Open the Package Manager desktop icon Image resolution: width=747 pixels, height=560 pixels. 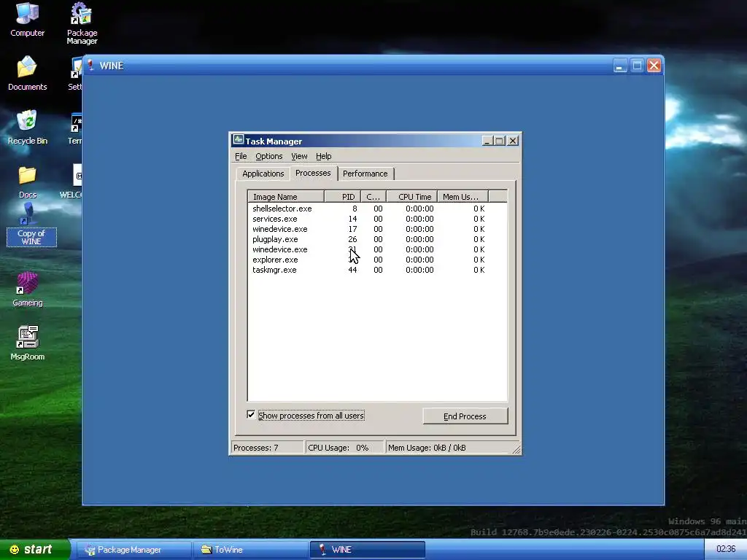coord(82,24)
